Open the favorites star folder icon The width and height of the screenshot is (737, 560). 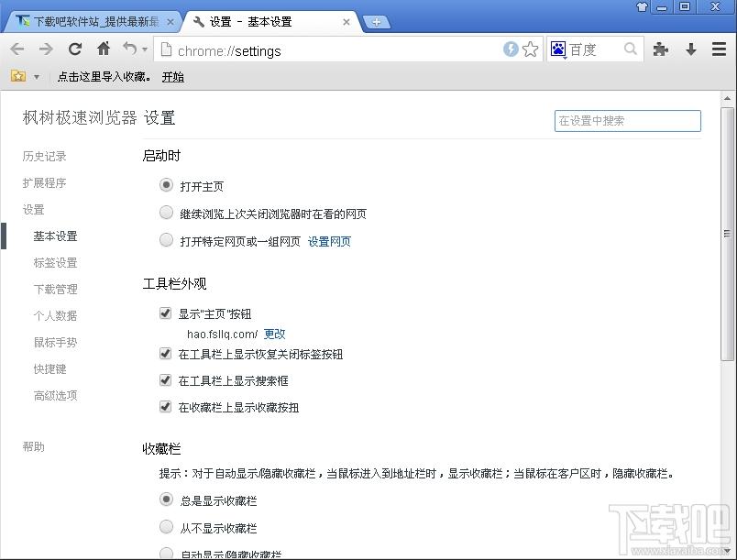pyautogui.click(x=18, y=76)
